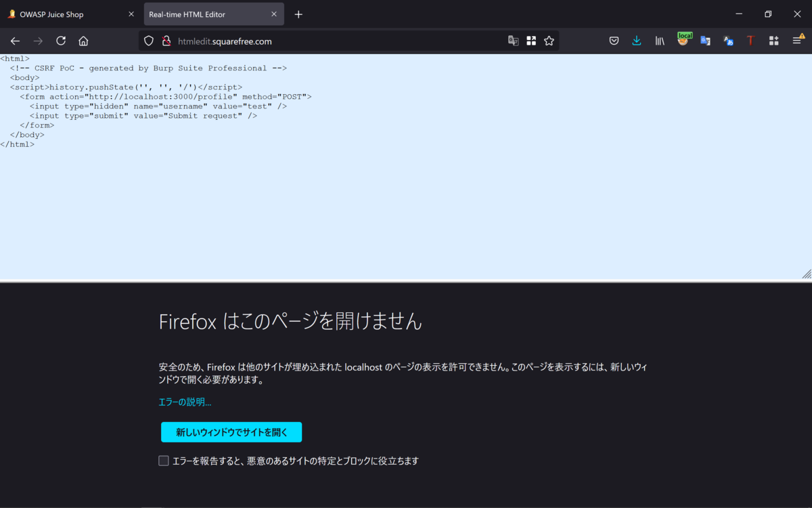Click the Firefox はこのページを開けません heading
Viewport: 812px width, 508px height.
[290, 321]
